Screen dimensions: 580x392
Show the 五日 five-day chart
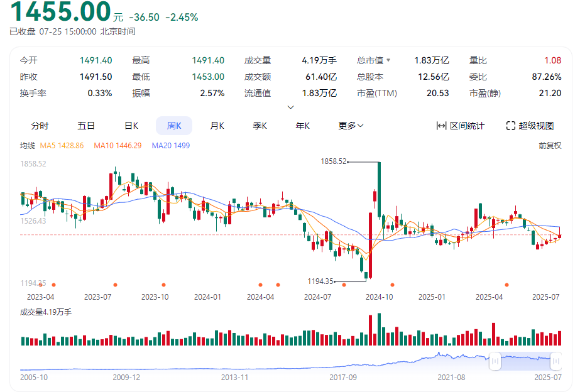pos(86,126)
